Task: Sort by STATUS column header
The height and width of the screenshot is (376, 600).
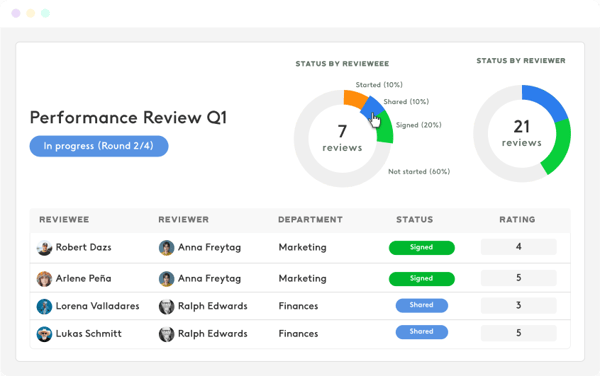Action: [415, 220]
